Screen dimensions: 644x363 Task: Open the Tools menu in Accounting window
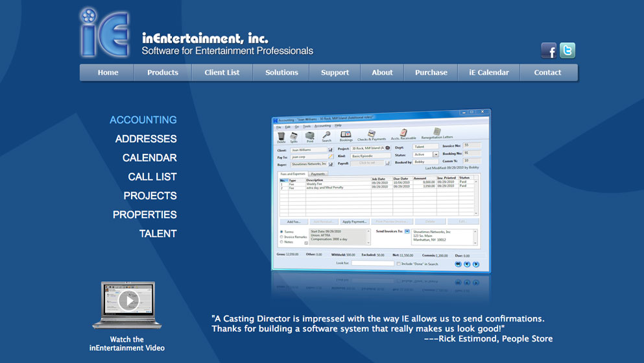point(306,126)
